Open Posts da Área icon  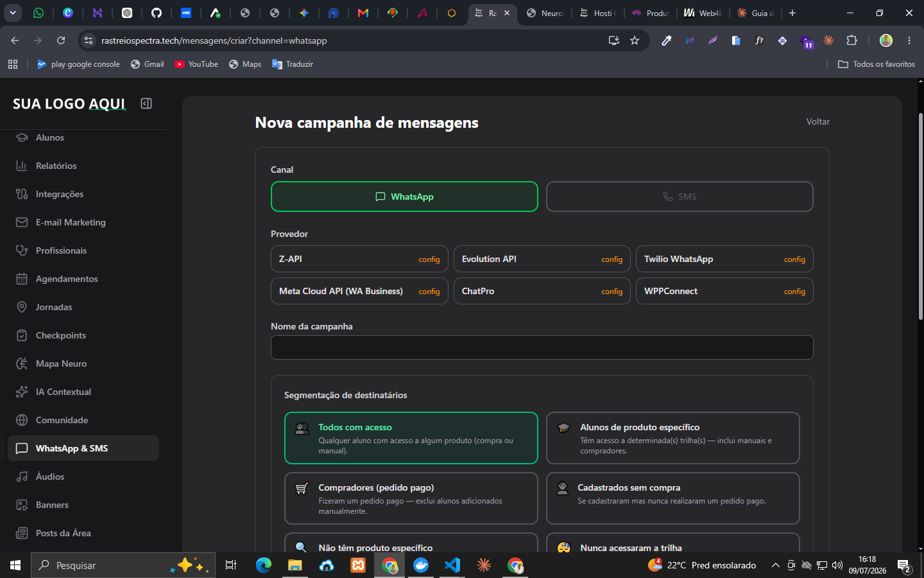[x=22, y=533]
